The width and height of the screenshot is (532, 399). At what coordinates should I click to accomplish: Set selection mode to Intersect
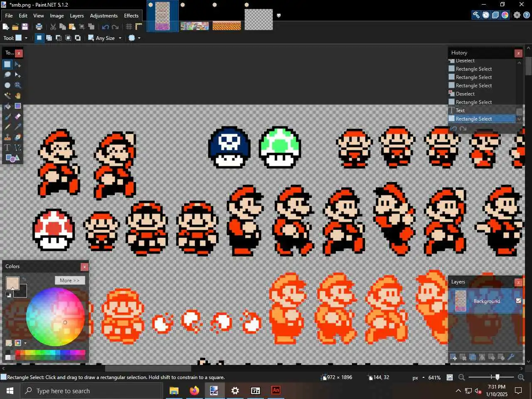point(68,38)
